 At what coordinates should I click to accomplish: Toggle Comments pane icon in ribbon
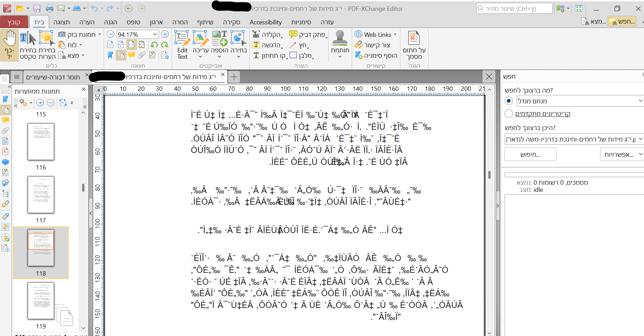[131, 55]
